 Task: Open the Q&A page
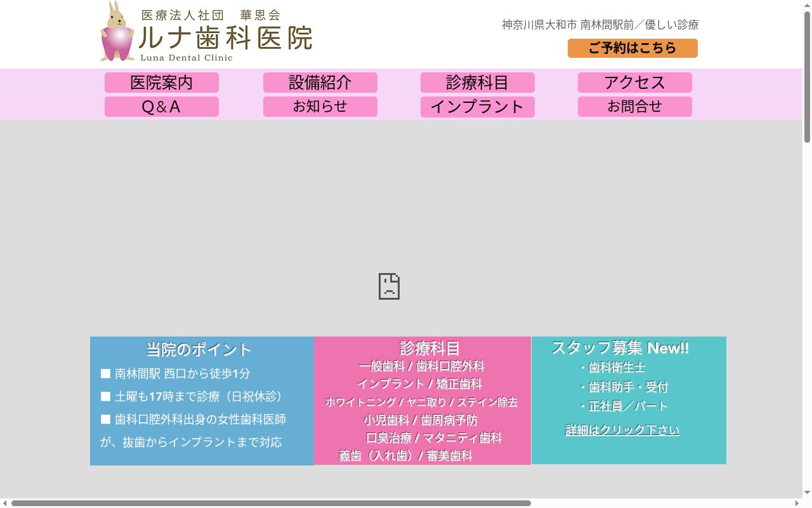162,107
